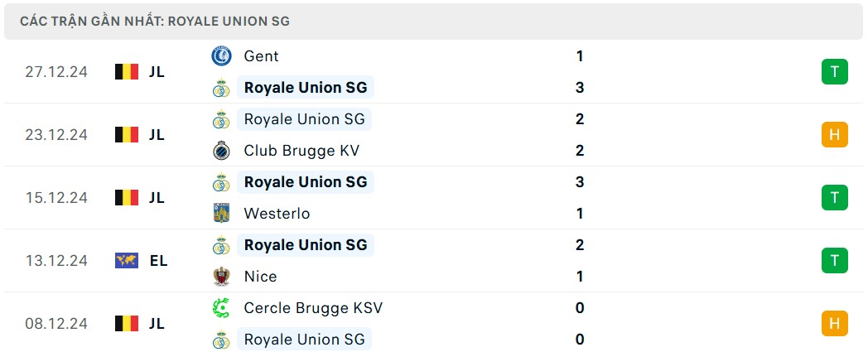
Task: Click the Club Brugge KV crest icon
Action: 221,151
